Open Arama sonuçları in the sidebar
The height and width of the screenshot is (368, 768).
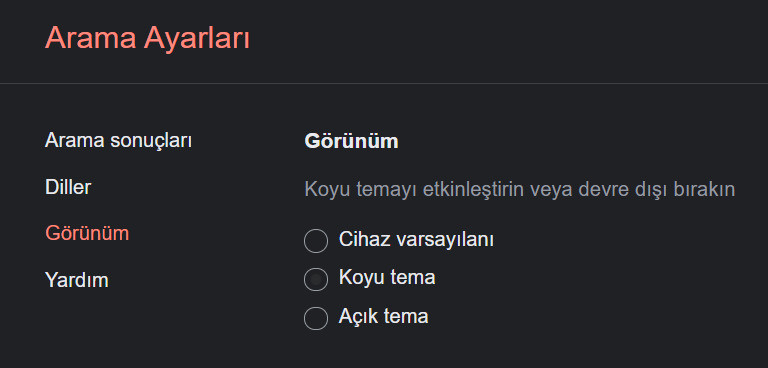(x=119, y=141)
